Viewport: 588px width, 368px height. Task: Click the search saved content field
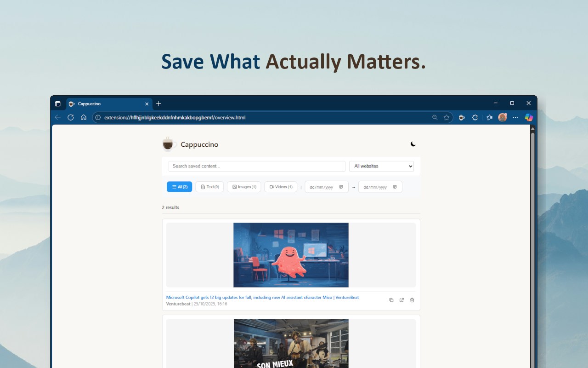(257, 166)
